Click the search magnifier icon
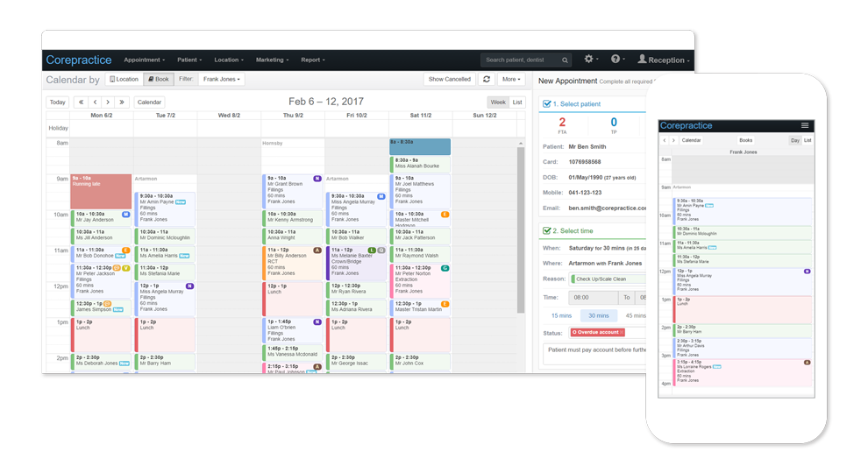Image resolution: width=868 pixels, height=473 pixels. [x=565, y=60]
